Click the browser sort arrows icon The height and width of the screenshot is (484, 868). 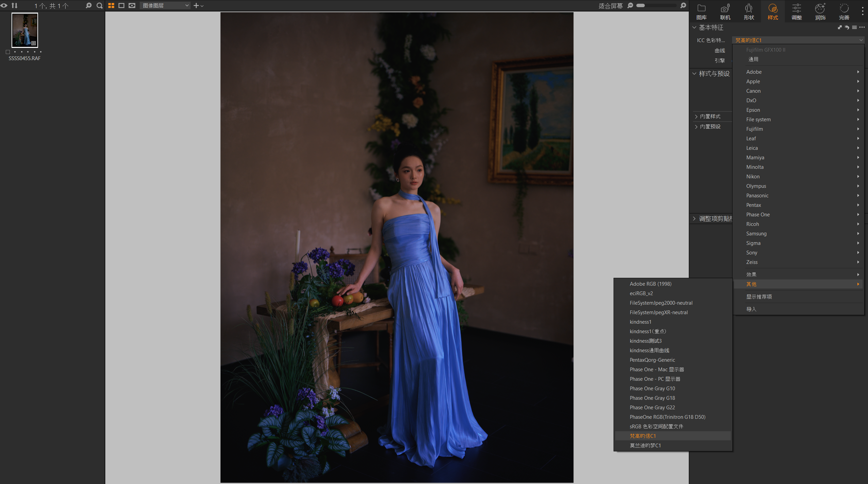coord(14,5)
